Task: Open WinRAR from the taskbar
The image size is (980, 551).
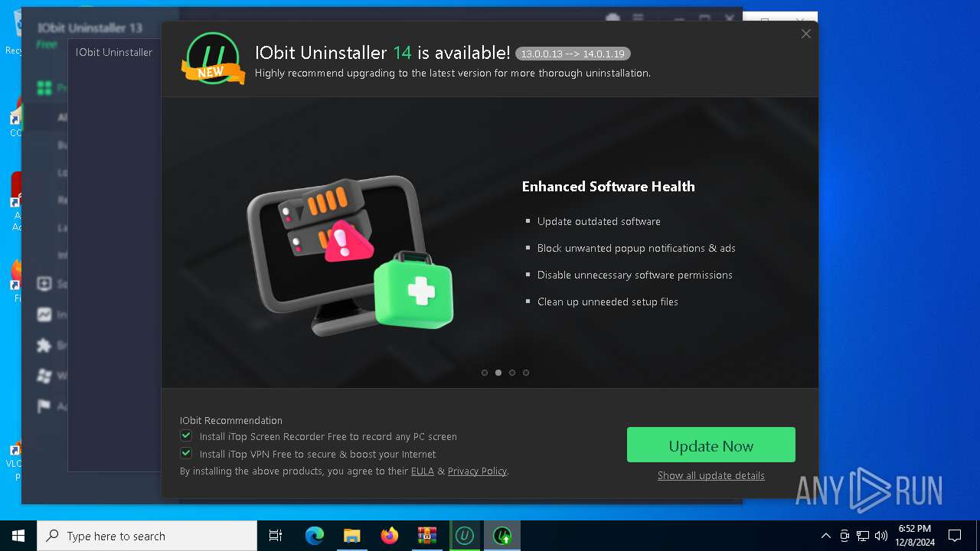Action: 426,536
